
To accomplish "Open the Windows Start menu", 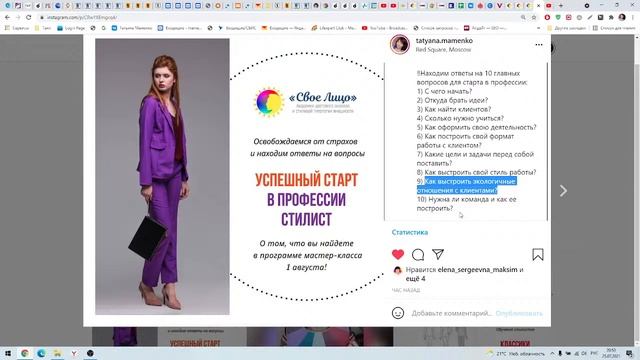I will pos(7,353).
